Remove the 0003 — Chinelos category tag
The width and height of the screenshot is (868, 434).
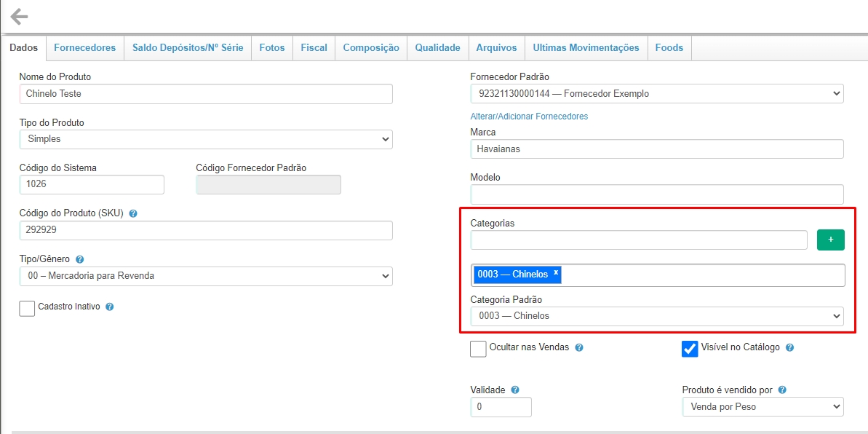[556, 272]
